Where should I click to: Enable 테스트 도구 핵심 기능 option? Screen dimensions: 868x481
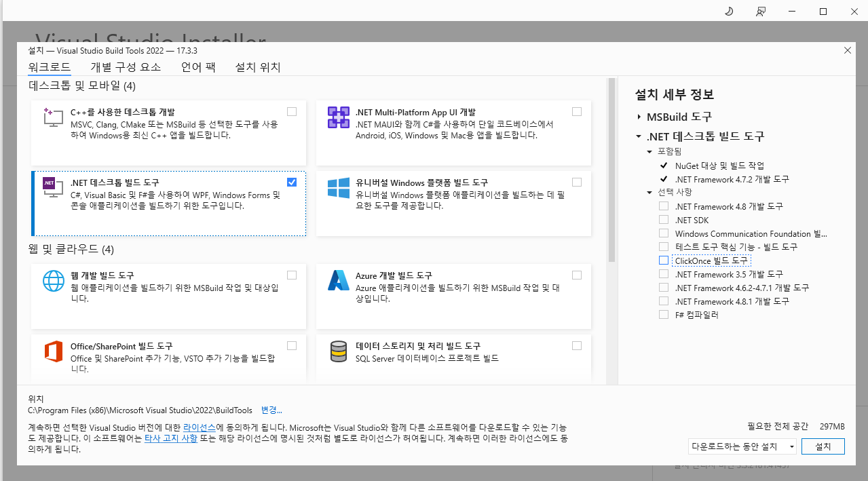(x=664, y=247)
